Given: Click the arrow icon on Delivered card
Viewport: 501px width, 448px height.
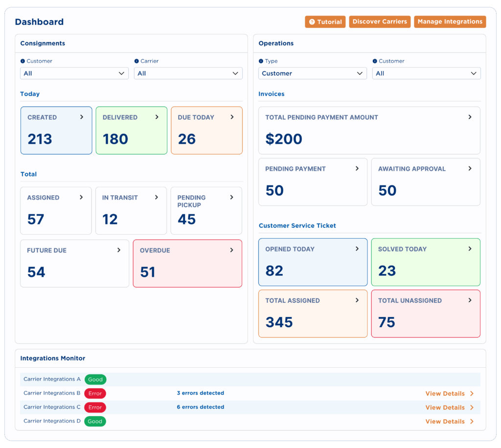Looking at the screenshot, I should click(157, 117).
